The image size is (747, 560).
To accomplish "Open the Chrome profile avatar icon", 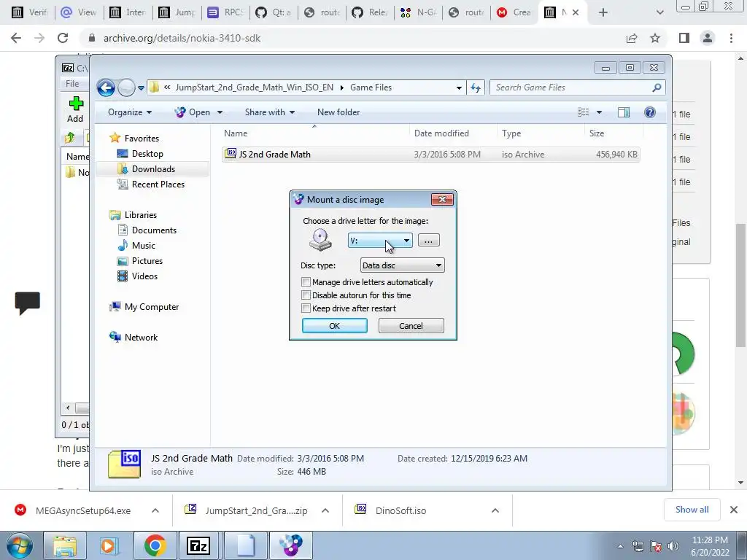I will [708, 38].
